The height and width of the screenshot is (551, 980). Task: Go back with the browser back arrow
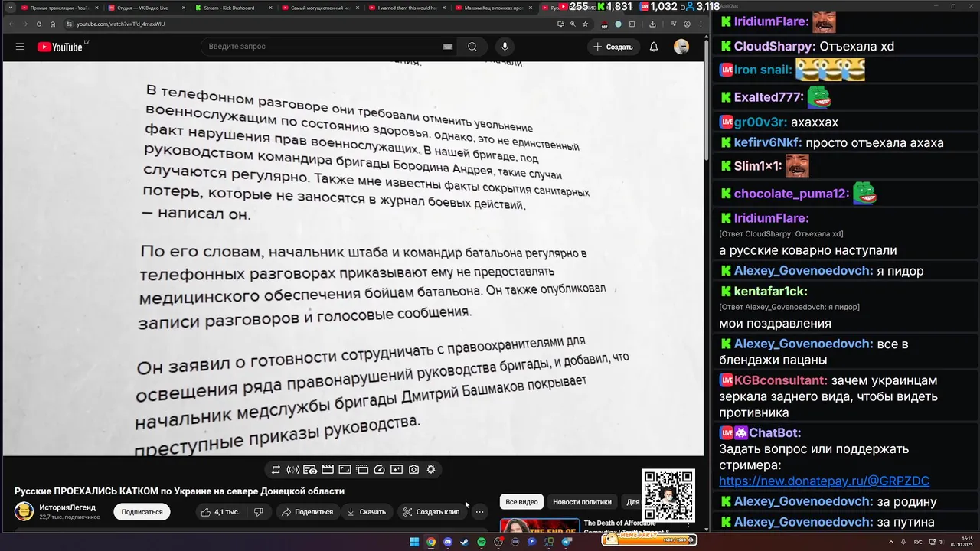point(11,24)
